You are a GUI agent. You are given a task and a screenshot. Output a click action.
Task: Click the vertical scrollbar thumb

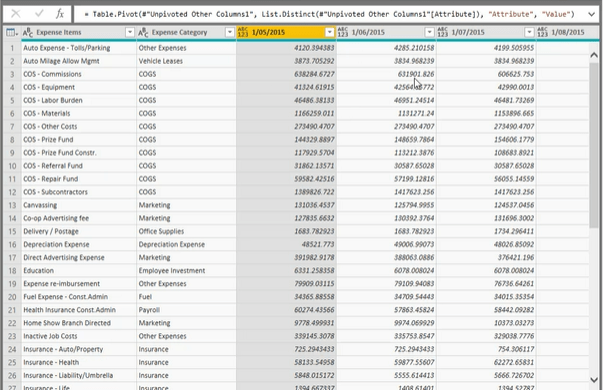click(594, 144)
